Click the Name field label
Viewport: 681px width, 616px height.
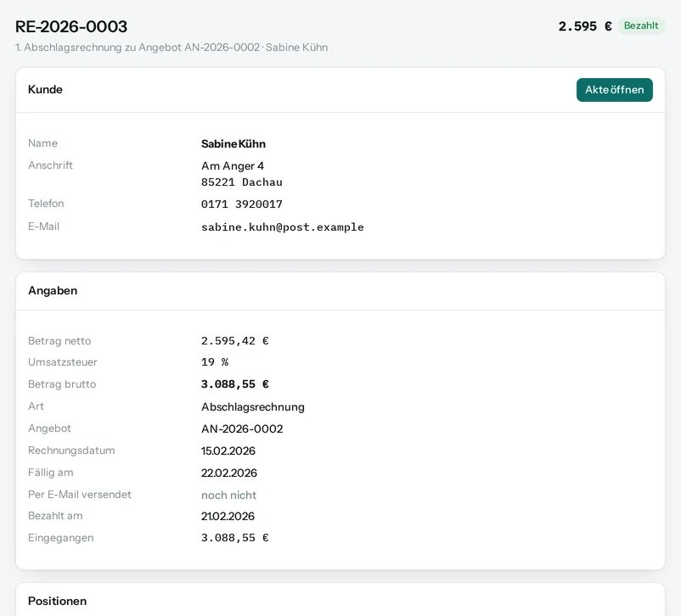tap(42, 143)
